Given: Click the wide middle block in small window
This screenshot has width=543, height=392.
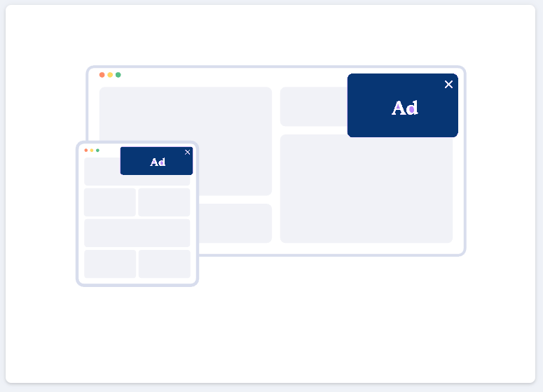Looking at the screenshot, I should click(x=137, y=233).
